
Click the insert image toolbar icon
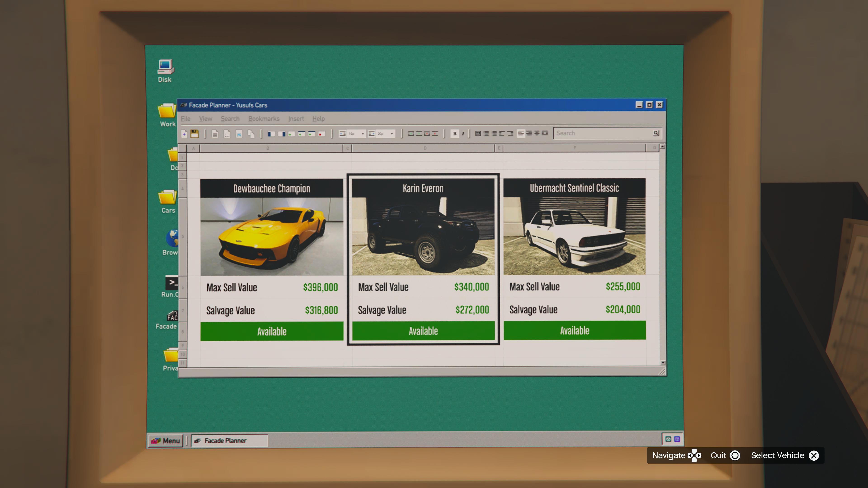coord(239,134)
